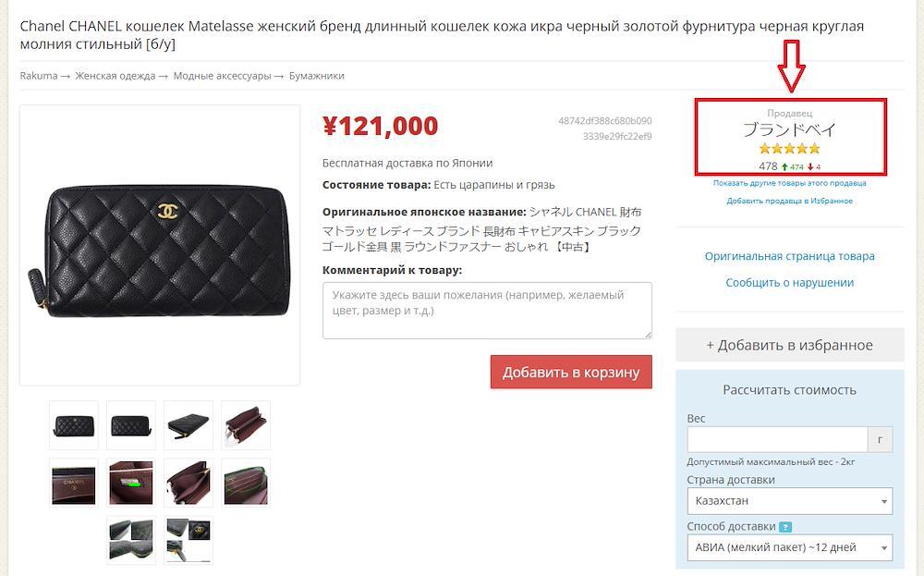Select the open wallet interior thumbnail
The height and width of the screenshot is (576, 924).
coord(246,425)
